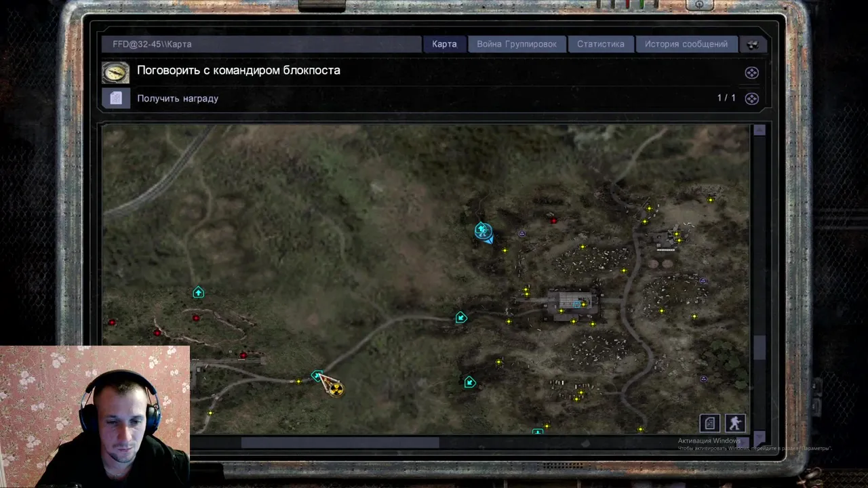Click the document icon beside Получить награду
The width and height of the screenshot is (868, 488).
coord(116,98)
